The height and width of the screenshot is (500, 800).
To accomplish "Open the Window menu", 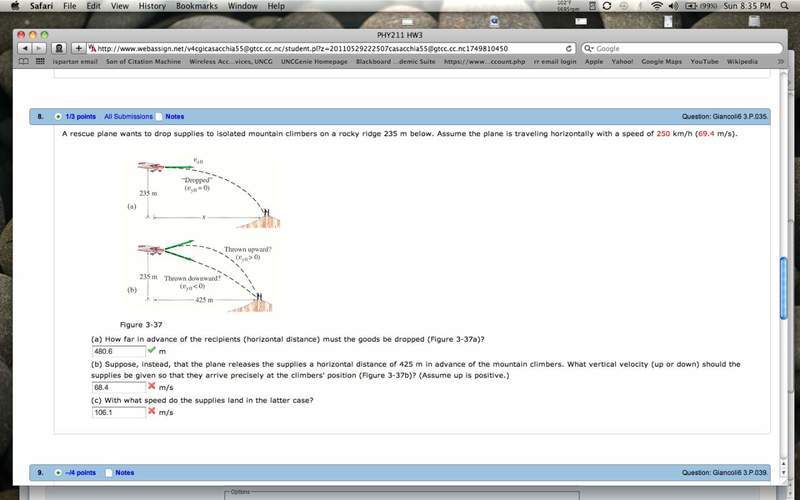I will tap(242, 6).
